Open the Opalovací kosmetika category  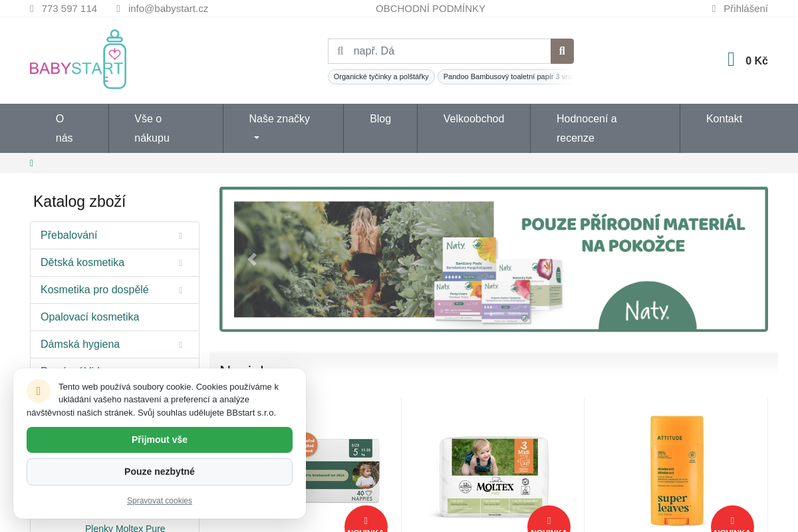coord(114,317)
